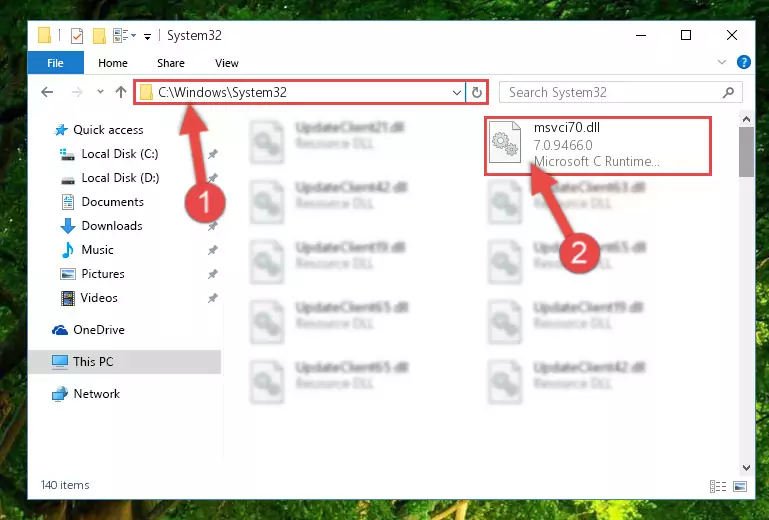This screenshot has height=520, width=769.
Task: Expand the ribbon using the chevron
Action: click(722, 62)
